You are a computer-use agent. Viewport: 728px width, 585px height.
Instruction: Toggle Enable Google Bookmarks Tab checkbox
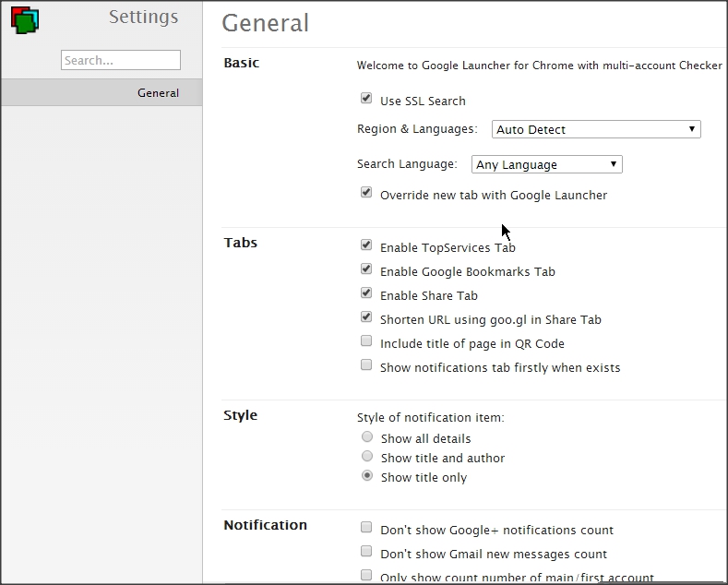coord(366,270)
